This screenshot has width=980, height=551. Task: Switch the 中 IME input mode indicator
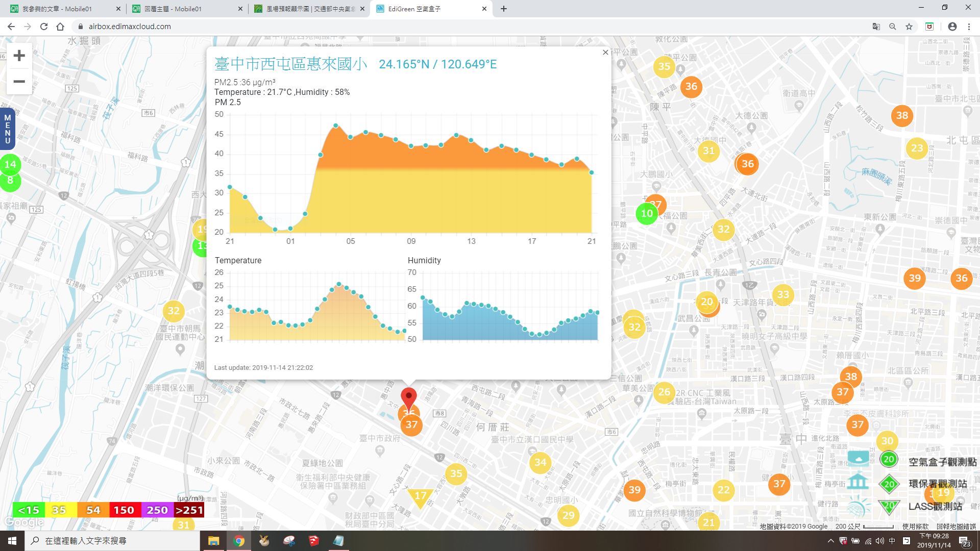click(x=892, y=541)
